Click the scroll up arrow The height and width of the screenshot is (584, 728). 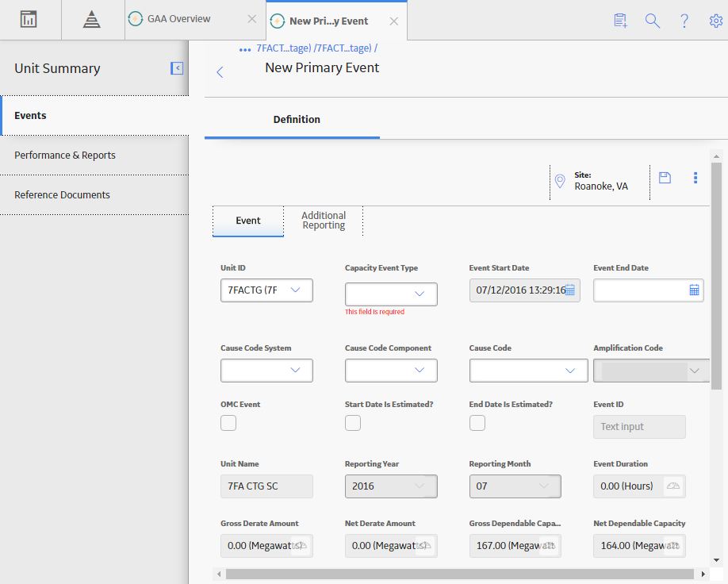tap(716, 156)
